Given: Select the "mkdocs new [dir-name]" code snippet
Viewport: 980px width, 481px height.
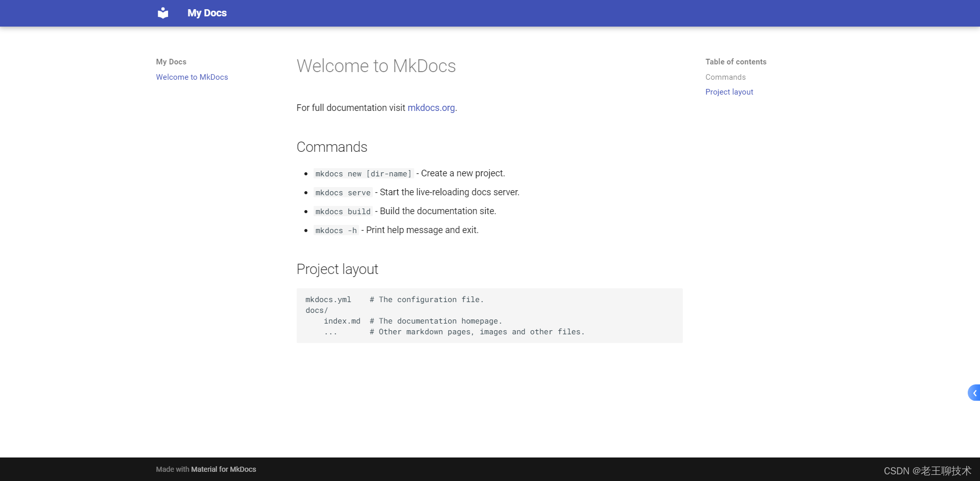Looking at the screenshot, I should 363,174.
